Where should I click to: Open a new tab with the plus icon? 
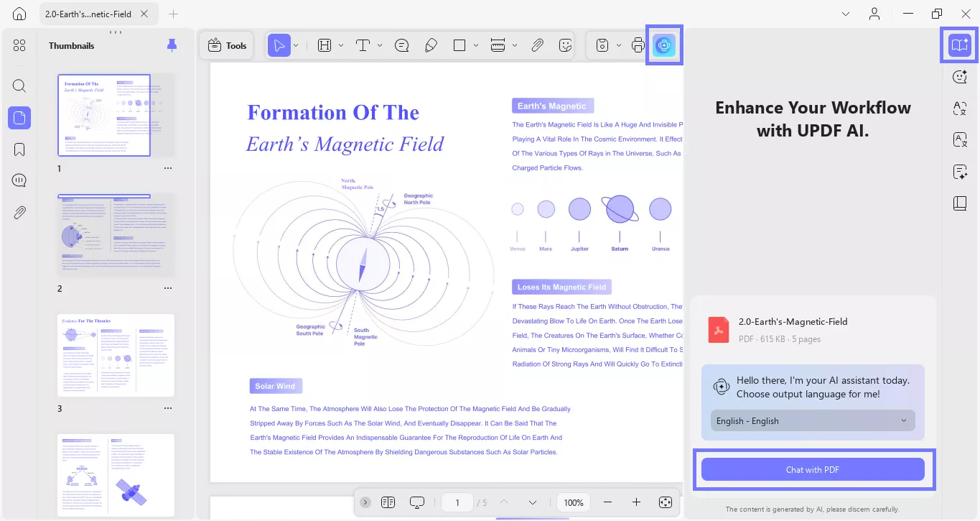tap(173, 14)
